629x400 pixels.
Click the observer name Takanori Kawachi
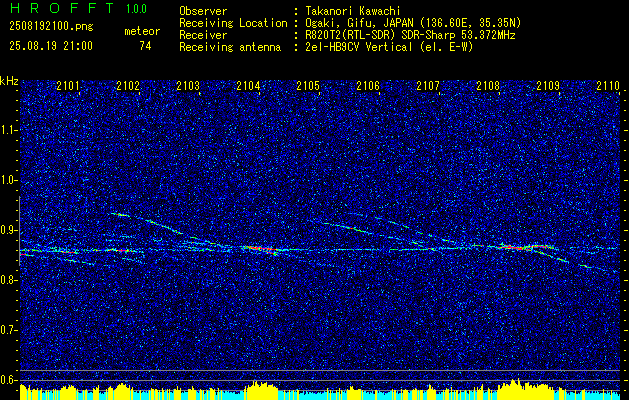point(353,11)
